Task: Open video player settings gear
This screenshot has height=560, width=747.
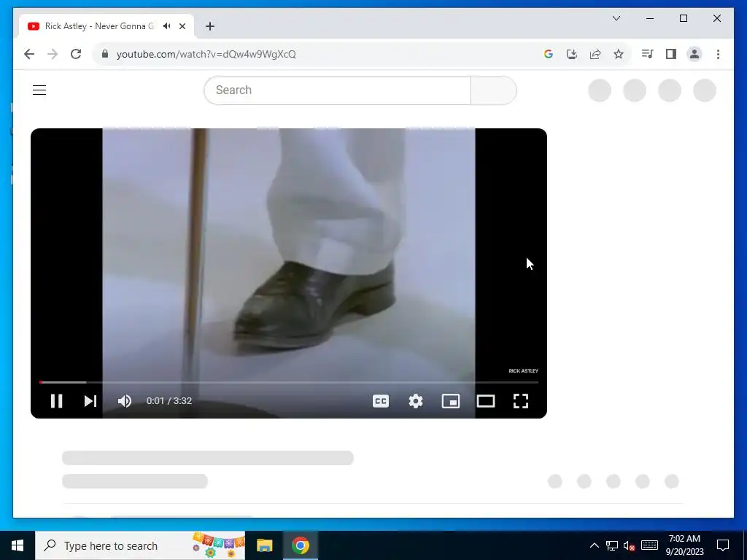Action: coord(415,401)
